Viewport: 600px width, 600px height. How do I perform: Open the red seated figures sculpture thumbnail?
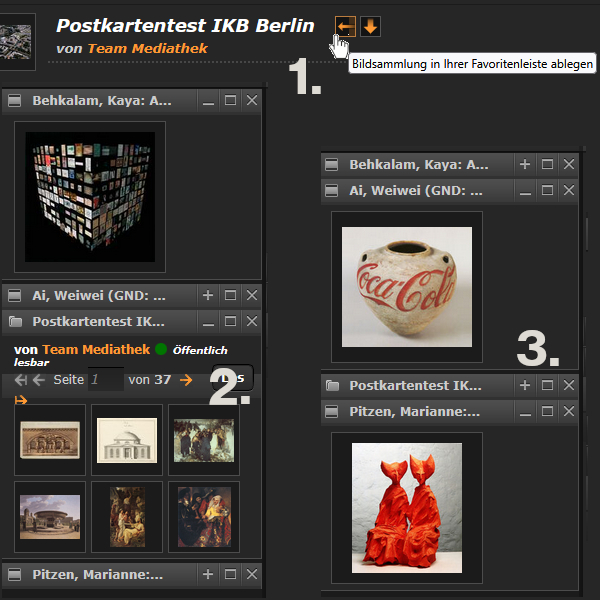coord(407,508)
